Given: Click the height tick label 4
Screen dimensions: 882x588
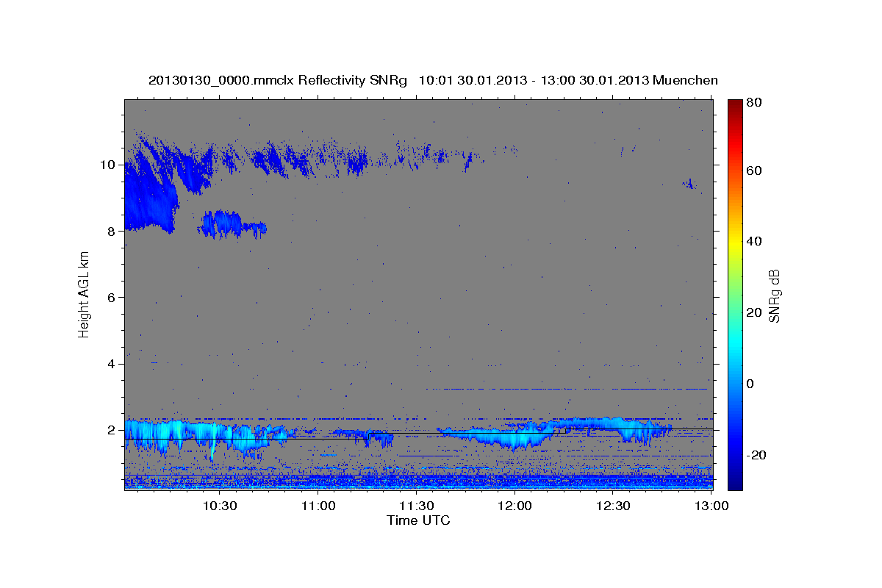Looking at the screenshot, I should 112,364.
